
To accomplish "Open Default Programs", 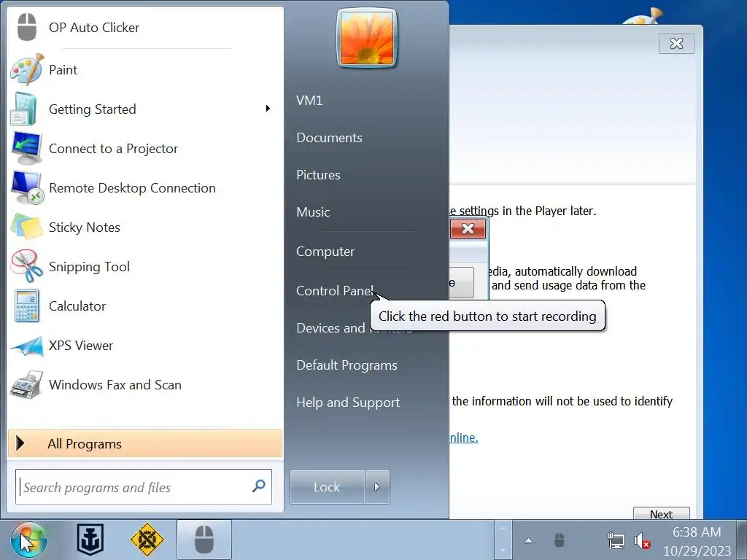I will (x=347, y=365).
